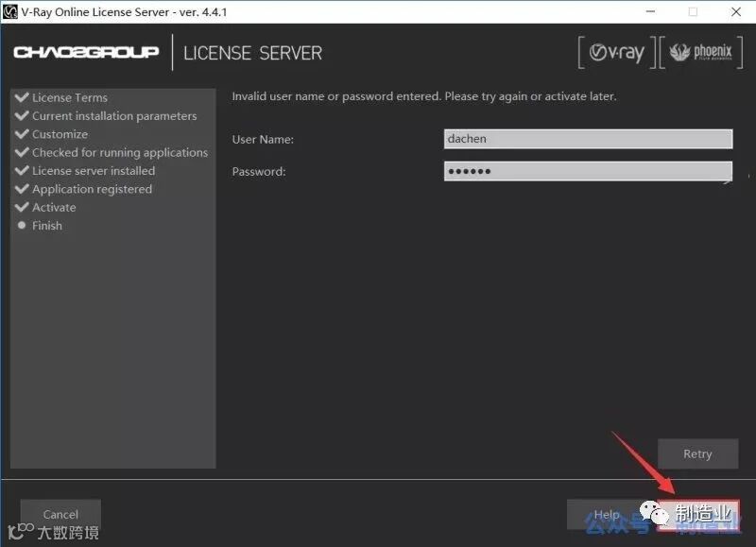The image size is (756, 547).
Task: Minimize the License Server window
Action: [650, 11]
